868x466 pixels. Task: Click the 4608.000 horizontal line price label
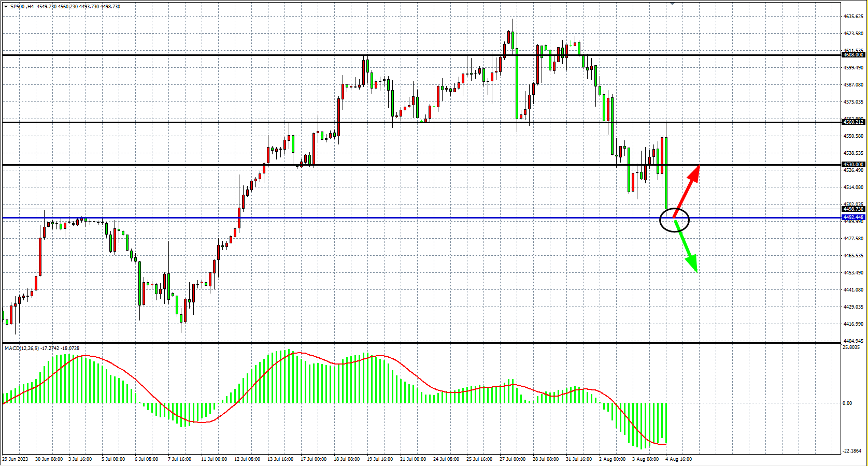coord(853,55)
